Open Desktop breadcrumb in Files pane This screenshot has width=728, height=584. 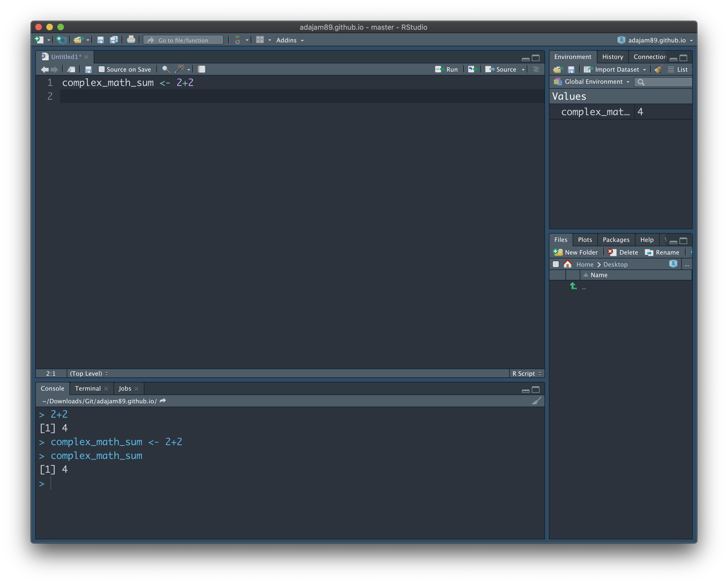click(x=615, y=264)
